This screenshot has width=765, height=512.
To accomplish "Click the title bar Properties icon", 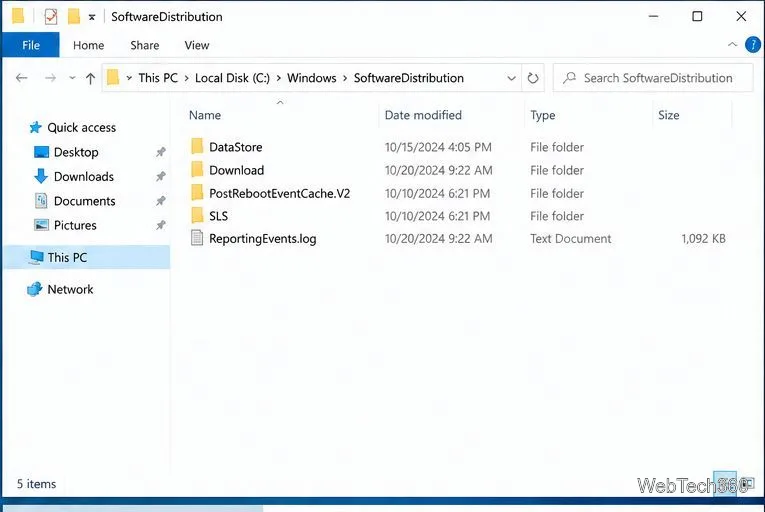I will (51, 17).
